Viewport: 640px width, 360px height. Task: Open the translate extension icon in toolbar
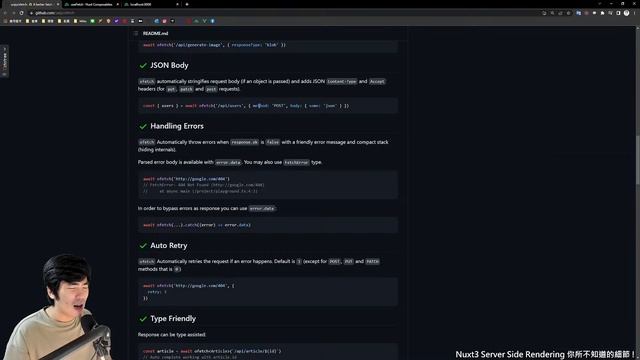578,13
